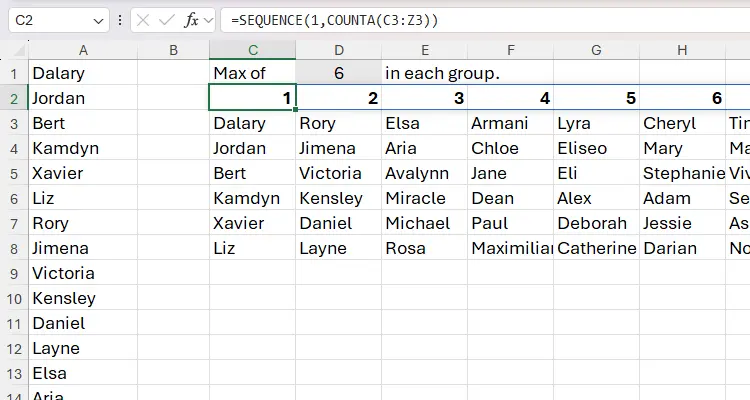Image resolution: width=750 pixels, height=400 pixels.
Task: Open Insert Function fx dialog
Action: (191, 20)
